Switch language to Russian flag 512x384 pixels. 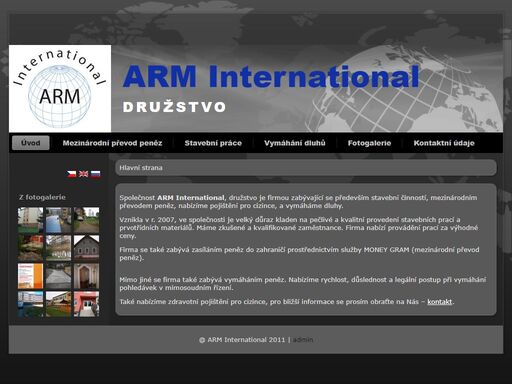96,174
